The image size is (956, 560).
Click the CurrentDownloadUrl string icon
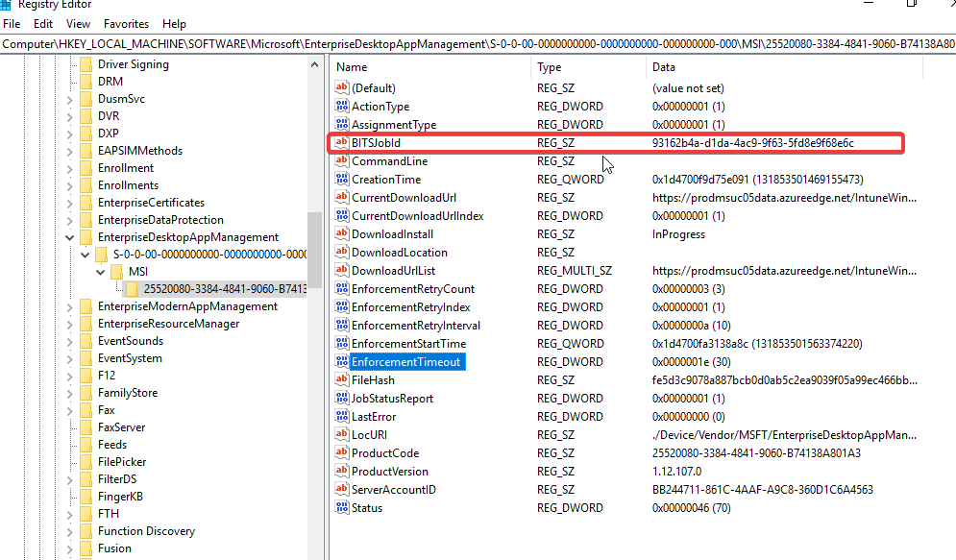coord(341,198)
